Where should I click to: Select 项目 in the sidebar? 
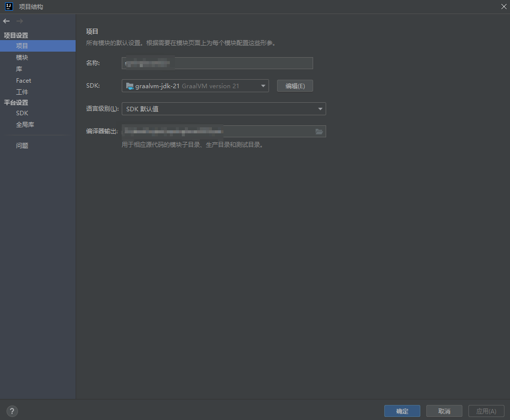click(38, 46)
